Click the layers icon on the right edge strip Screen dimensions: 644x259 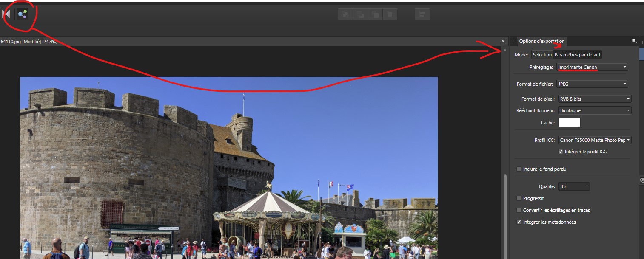pyautogui.click(x=642, y=180)
